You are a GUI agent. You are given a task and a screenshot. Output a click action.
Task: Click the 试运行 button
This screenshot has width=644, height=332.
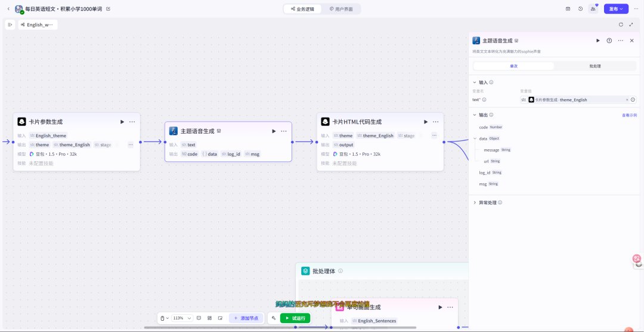(x=295, y=318)
